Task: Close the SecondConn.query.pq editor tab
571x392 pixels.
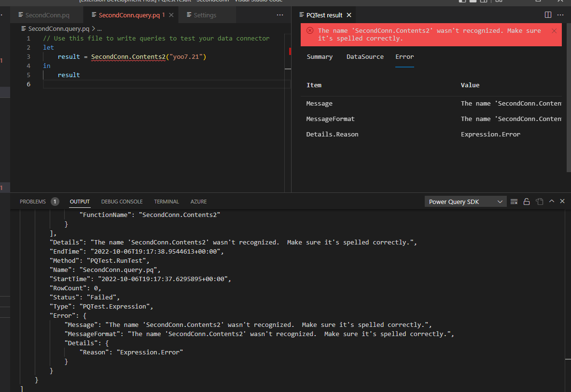Action: pyautogui.click(x=171, y=15)
